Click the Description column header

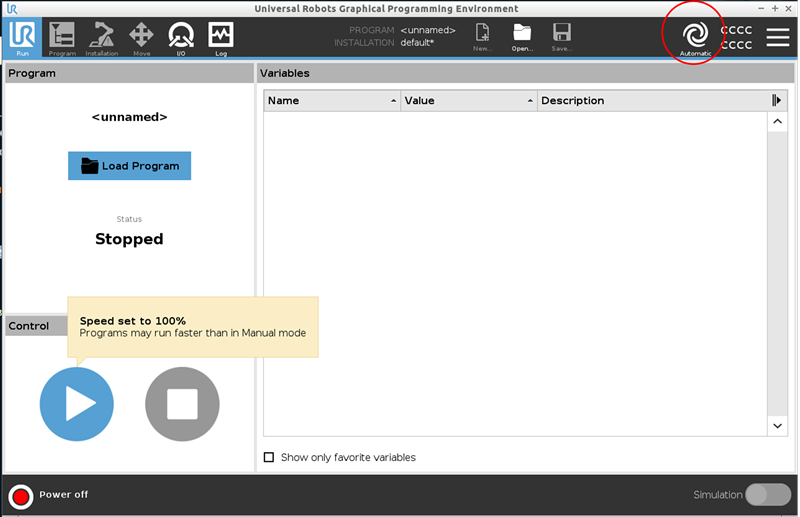click(x=653, y=101)
